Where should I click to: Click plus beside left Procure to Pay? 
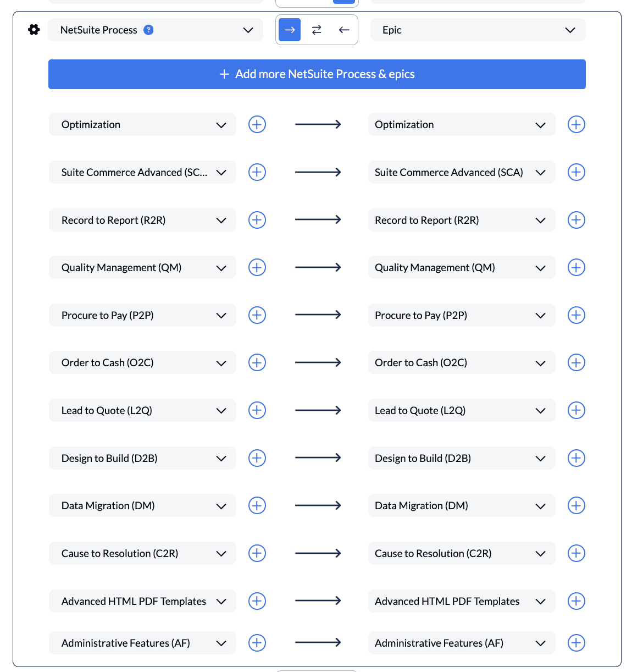(x=257, y=315)
